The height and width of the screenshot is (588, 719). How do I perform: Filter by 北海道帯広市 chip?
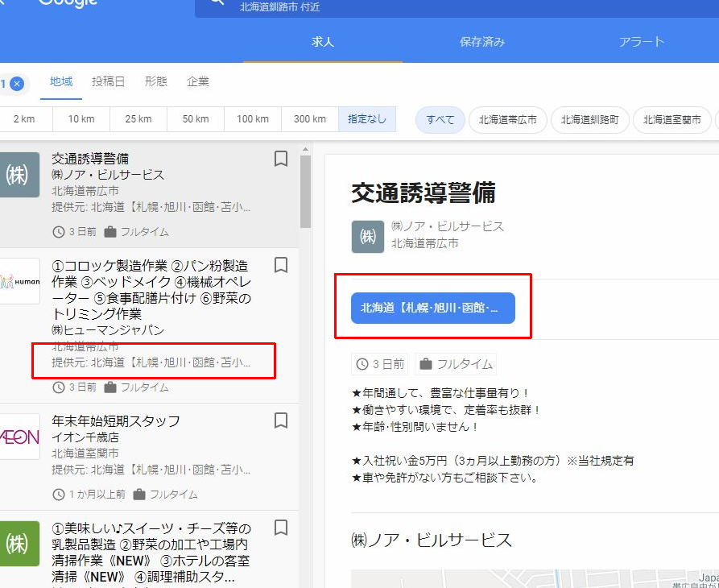[x=508, y=120]
